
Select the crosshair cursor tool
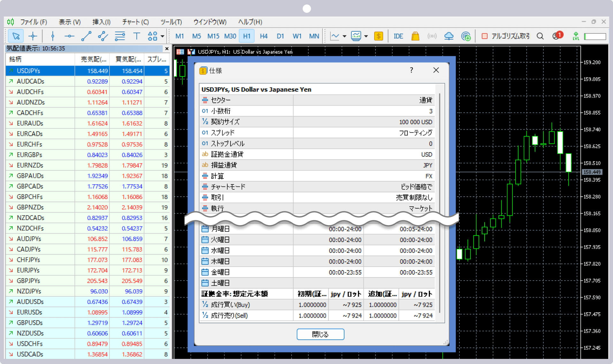point(32,36)
